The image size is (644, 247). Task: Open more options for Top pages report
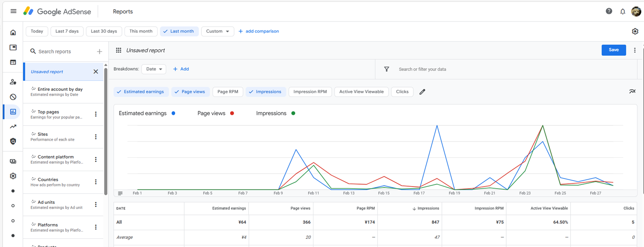click(x=96, y=114)
